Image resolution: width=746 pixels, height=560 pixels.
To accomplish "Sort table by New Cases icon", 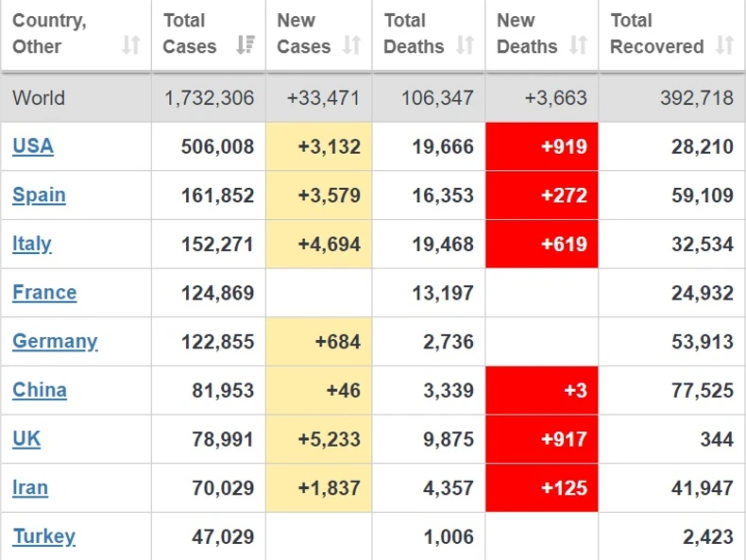I will [352, 46].
